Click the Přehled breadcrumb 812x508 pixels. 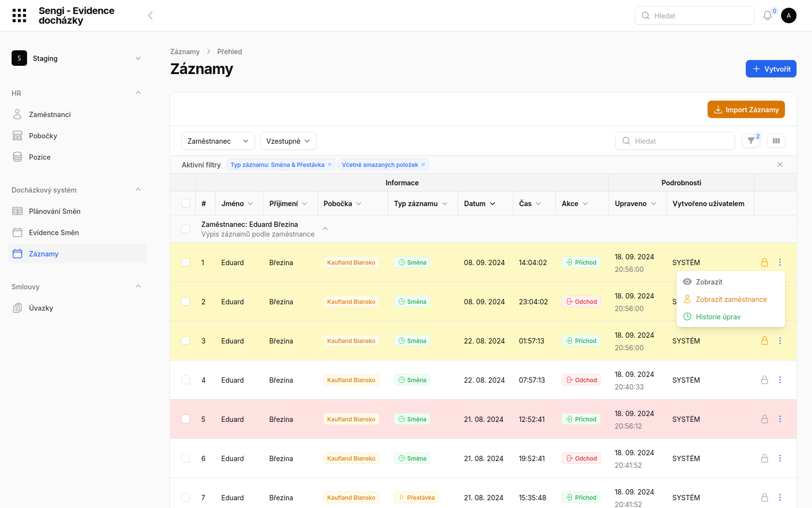(x=230, y=52)
